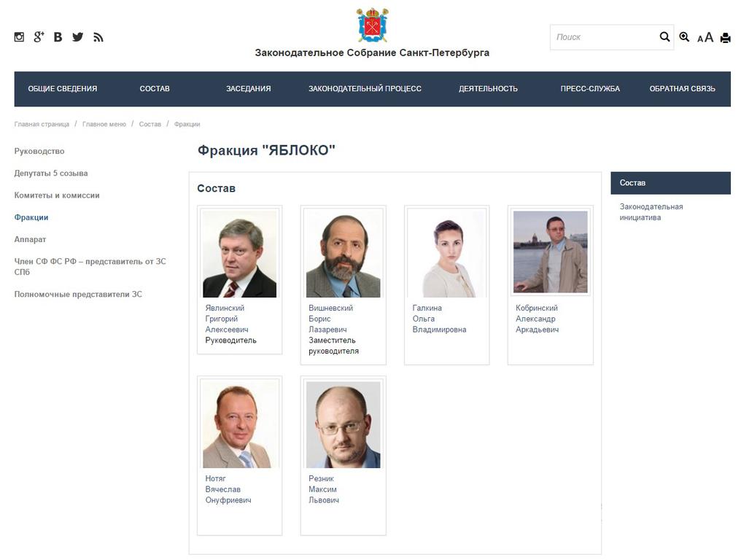
Task: Open Комитеты и комиссии sidebar link
Action: click(x=57, y=195)
